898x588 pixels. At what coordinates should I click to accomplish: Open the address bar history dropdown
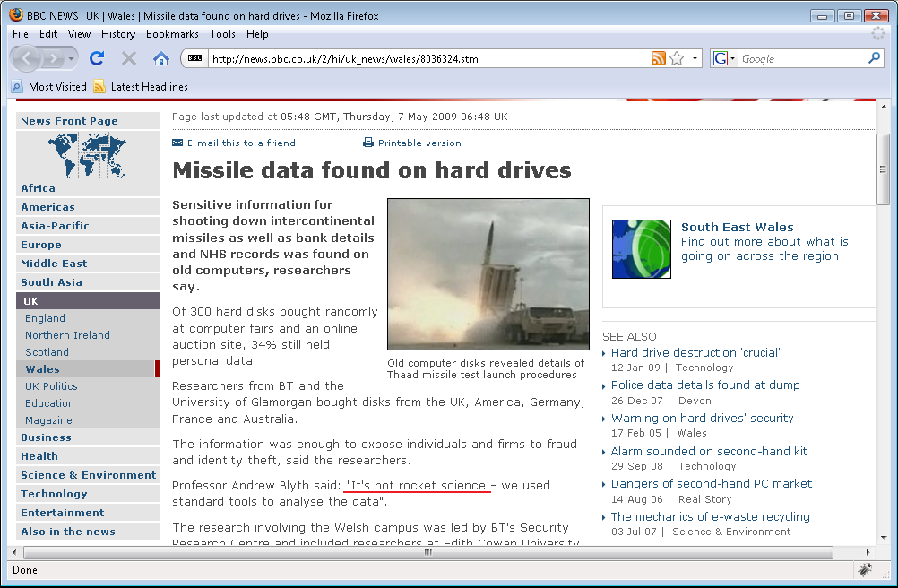[x=695, y=59]
